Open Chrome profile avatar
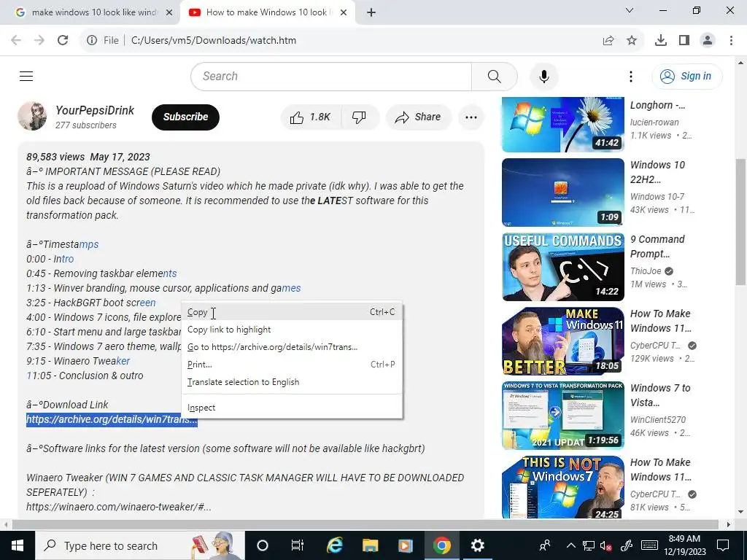 pyautogui.click(x=708, y=41)
